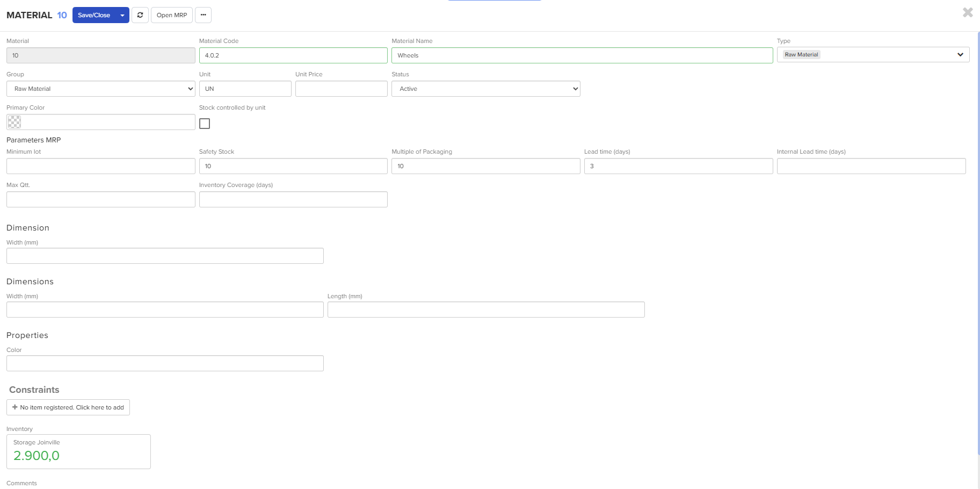Viewport: 980px width, 489px height.
Task: Open the more options ellipsis menu
Action: [x=203, y=15]
